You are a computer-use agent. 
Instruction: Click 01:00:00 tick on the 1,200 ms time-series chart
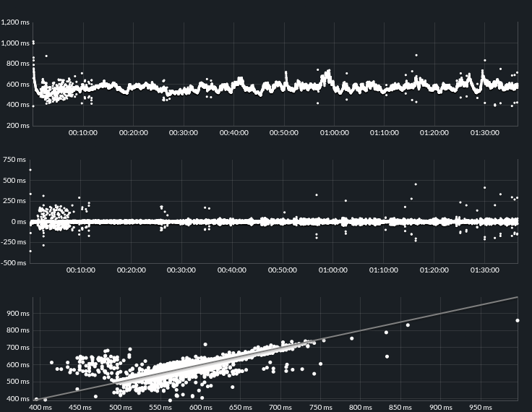click(334, 133)
